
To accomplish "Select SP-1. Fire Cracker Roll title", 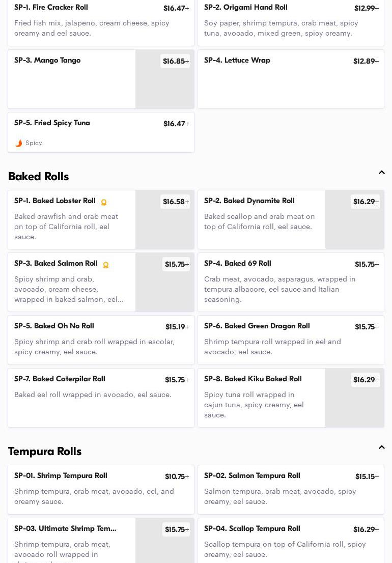I will point(51,7).
